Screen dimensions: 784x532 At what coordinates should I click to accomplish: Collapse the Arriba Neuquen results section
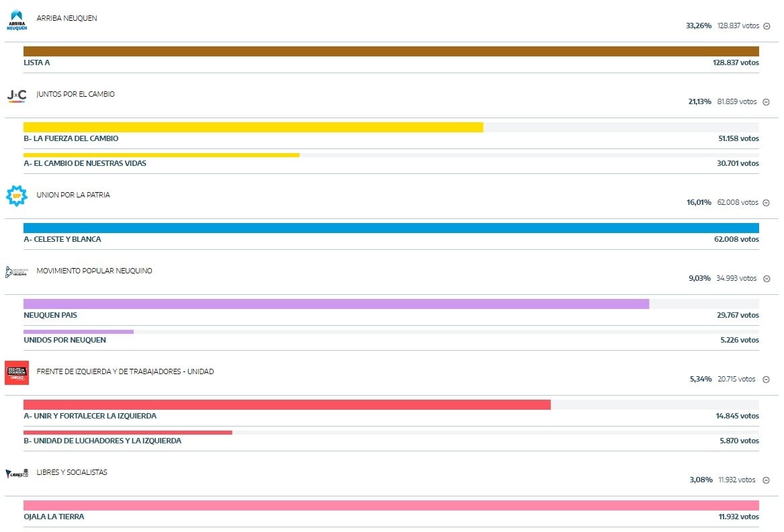point(767,26)
